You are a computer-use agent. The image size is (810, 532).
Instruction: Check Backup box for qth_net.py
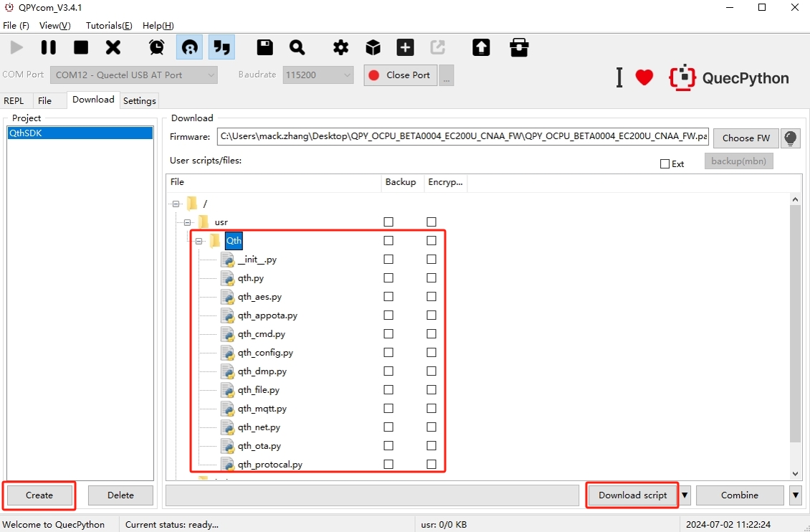(x=389, y=427)
